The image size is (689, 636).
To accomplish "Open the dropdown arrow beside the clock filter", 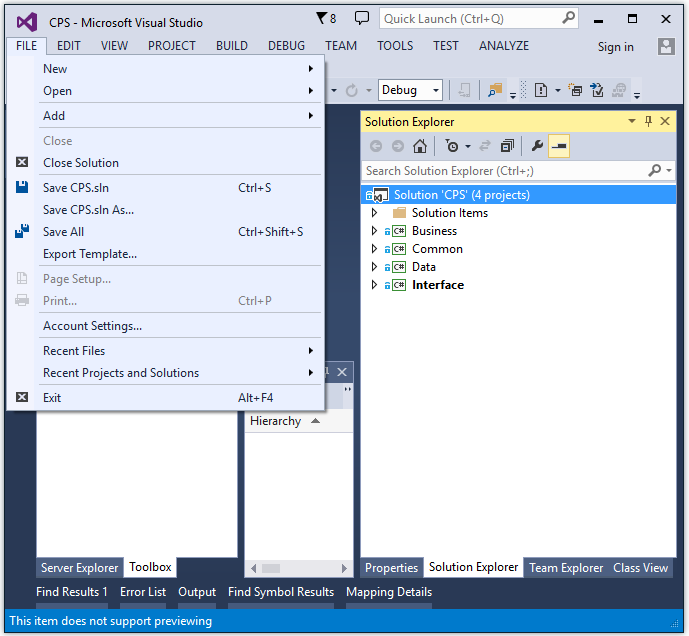I will [468, 146].
